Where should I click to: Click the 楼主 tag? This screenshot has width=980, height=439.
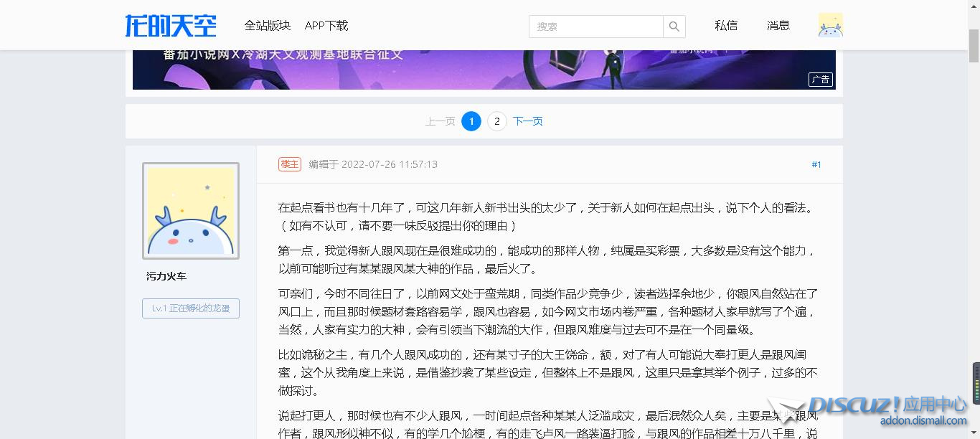(x=290, y=164)
